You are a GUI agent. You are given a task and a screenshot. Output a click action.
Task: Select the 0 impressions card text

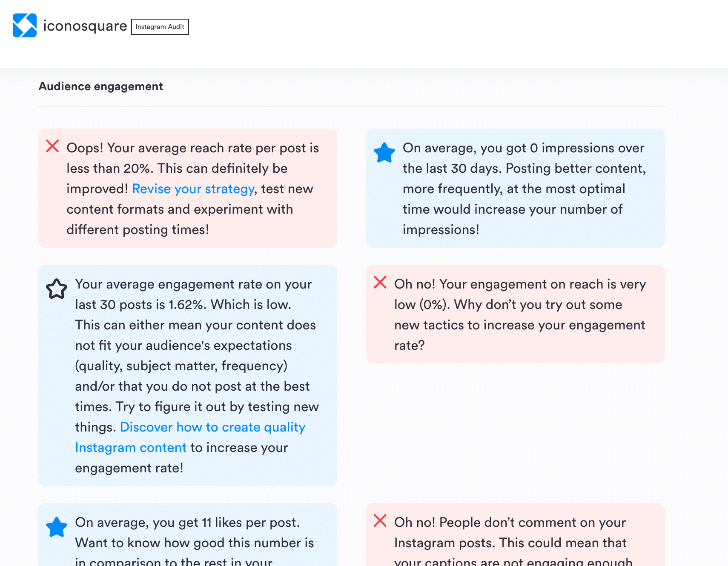(524, 189)
